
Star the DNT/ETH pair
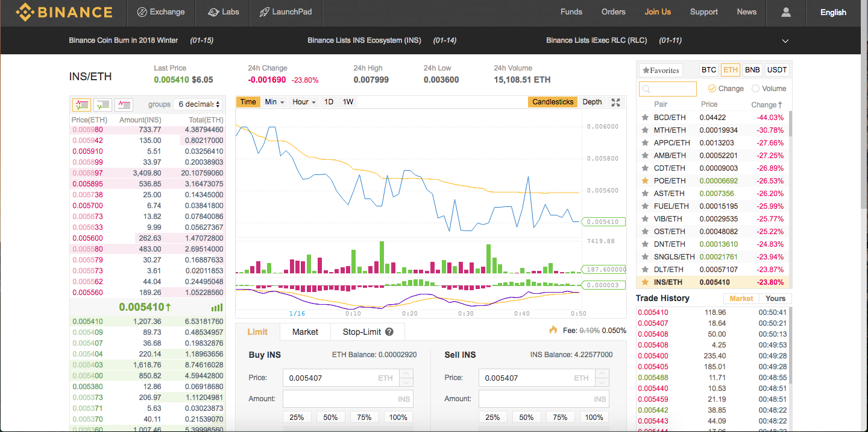click(645, 244)
